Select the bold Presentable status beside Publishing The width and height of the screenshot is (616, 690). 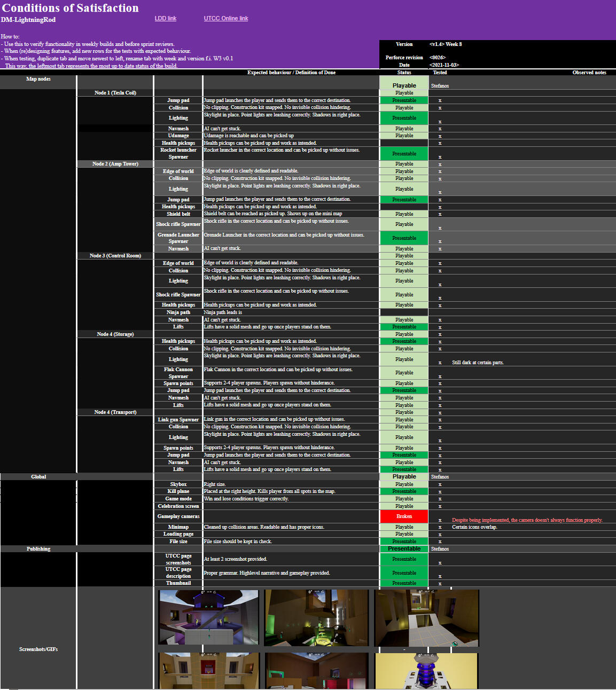(x=404, y=548)
